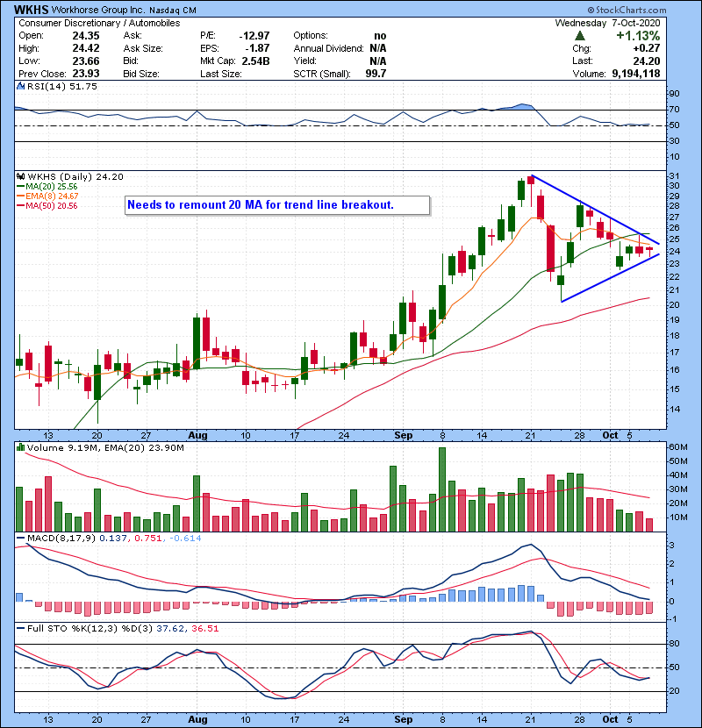Click the Volume value 9,194,118
The height and width of the screenshot is (728, 702).
[636, 74]
